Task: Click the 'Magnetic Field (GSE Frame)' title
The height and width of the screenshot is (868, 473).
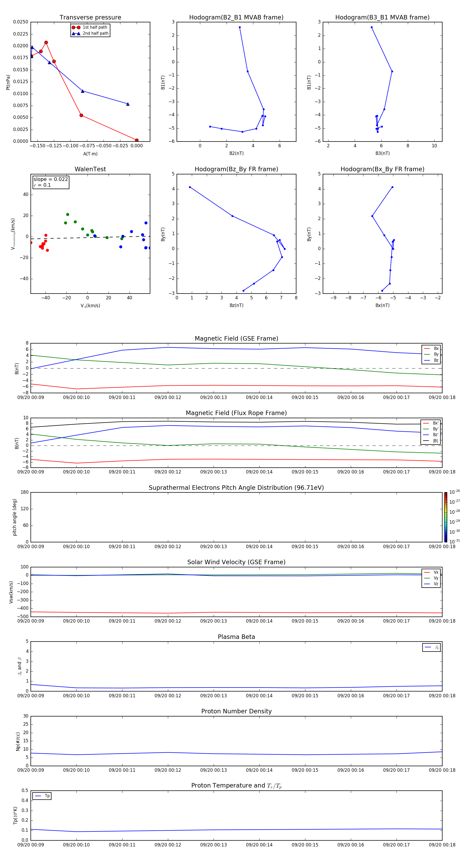Action: click(236, 339)
